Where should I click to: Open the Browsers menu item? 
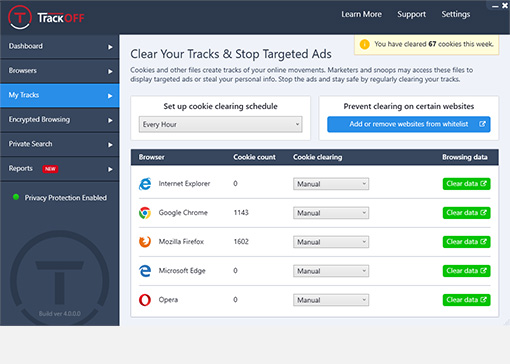[60, 71]
